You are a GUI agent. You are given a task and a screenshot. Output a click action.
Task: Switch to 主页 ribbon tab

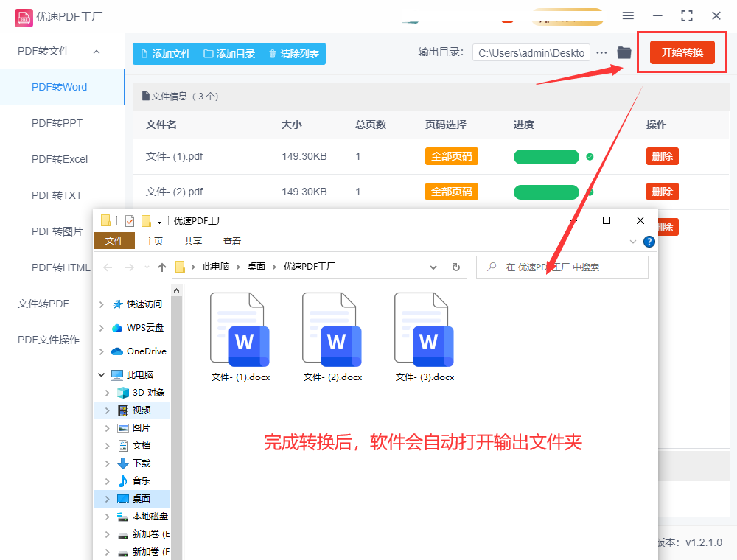click(154, 242)
